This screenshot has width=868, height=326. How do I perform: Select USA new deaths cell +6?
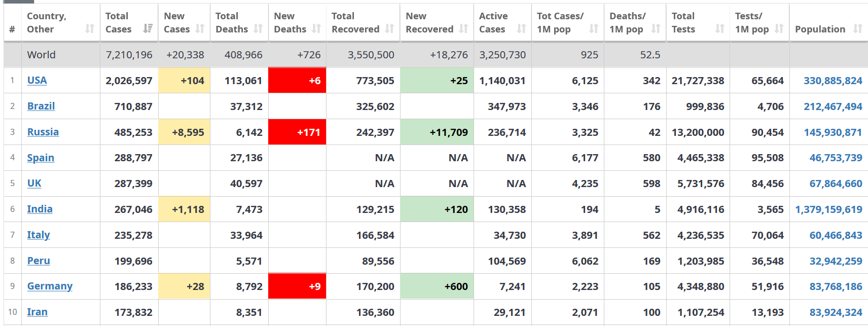click(297, 81)
